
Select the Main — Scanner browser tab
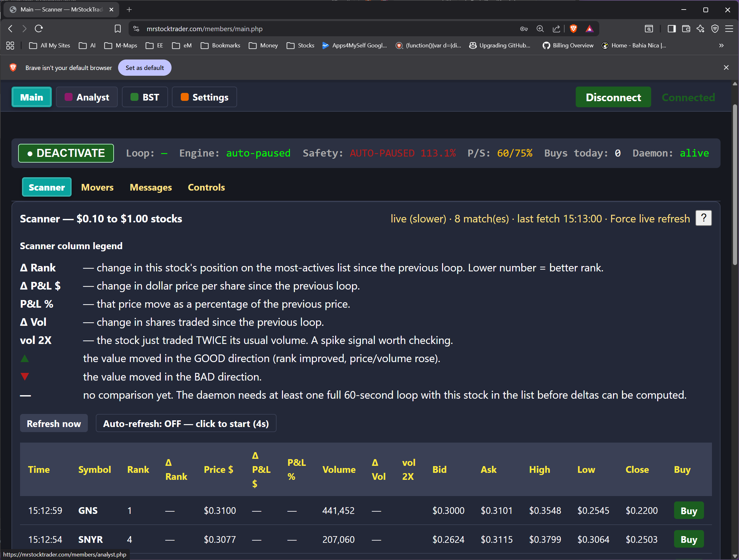(61, 10)
